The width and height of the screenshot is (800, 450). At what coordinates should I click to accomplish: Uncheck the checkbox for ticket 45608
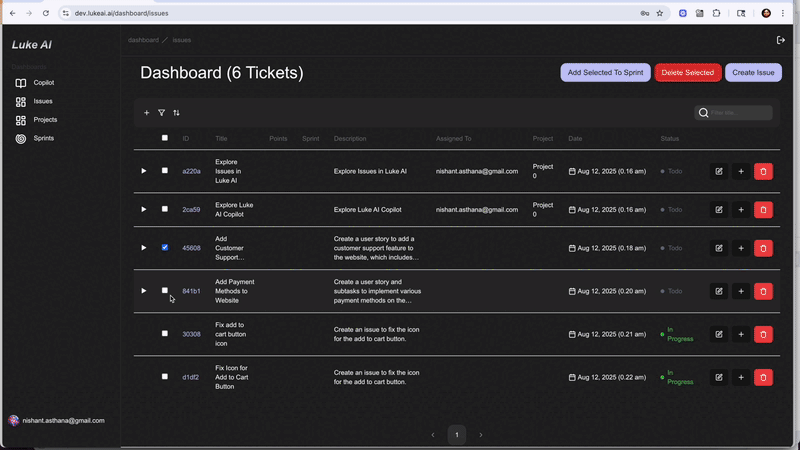pyautogui.click(x=165, y=247)
